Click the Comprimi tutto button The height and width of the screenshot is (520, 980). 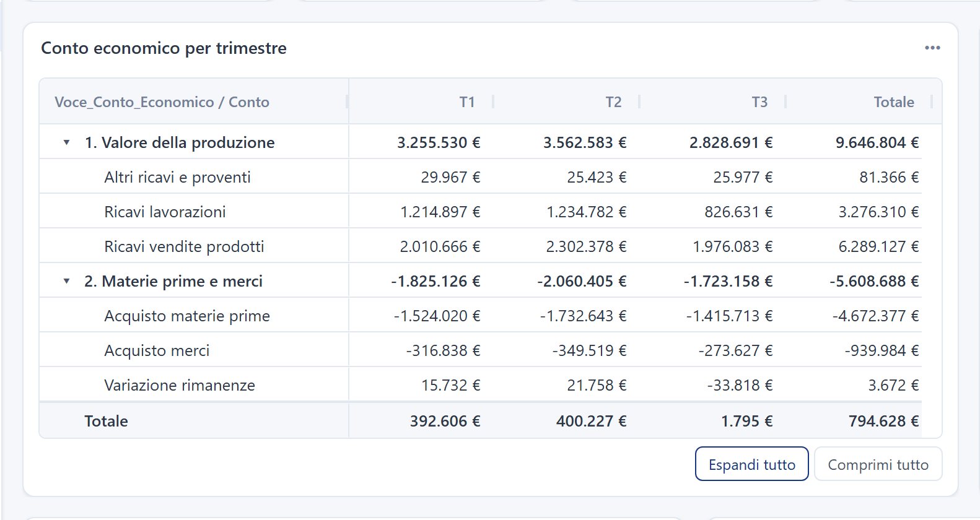[x=878, y=464]
